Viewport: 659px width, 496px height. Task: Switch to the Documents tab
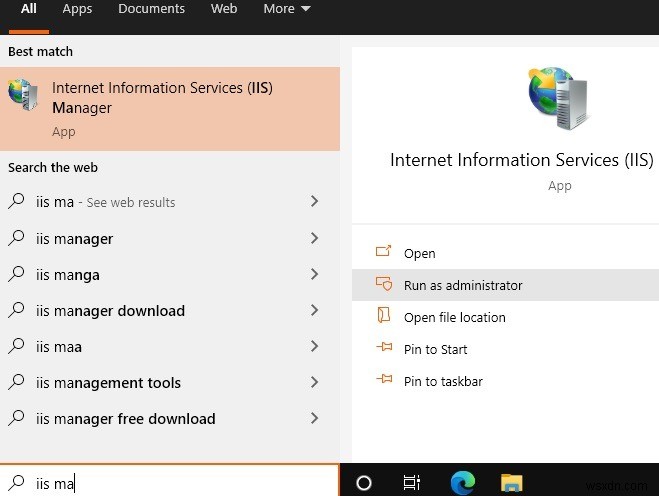tap(151, 8)
